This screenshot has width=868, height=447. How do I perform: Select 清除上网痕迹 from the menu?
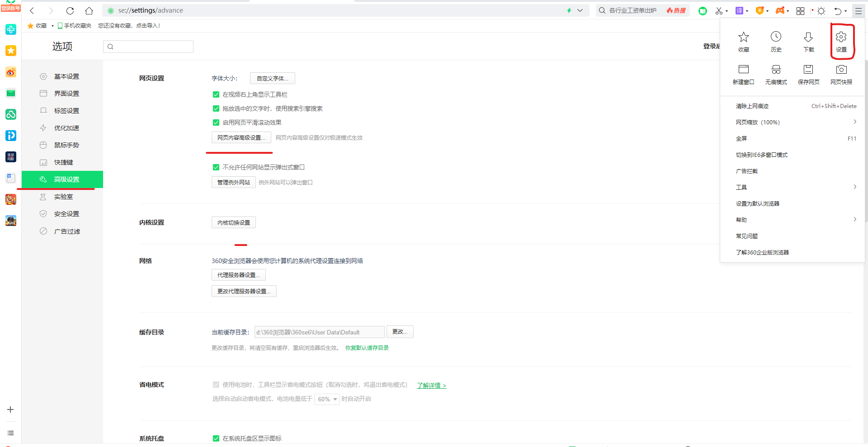click(752, 106)
